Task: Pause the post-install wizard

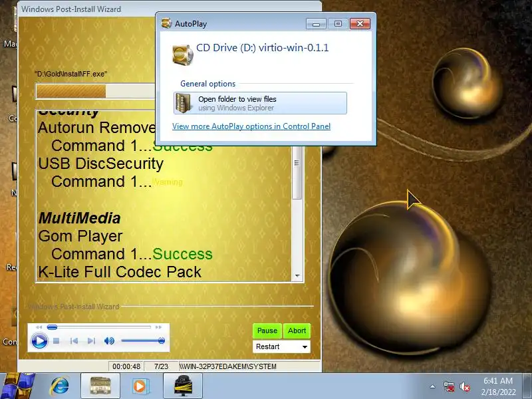Action: (x=267, y=331)
